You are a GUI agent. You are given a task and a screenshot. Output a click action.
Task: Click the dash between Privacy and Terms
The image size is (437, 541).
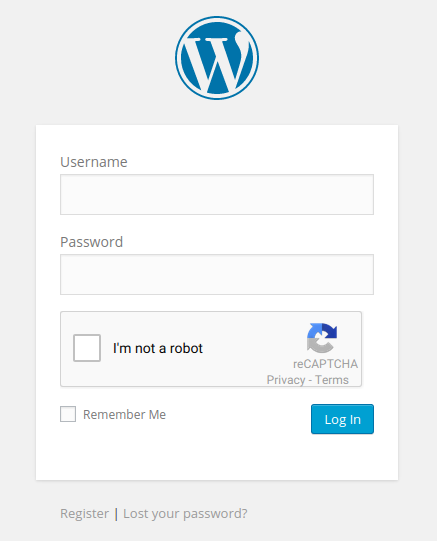click(310, 380)
